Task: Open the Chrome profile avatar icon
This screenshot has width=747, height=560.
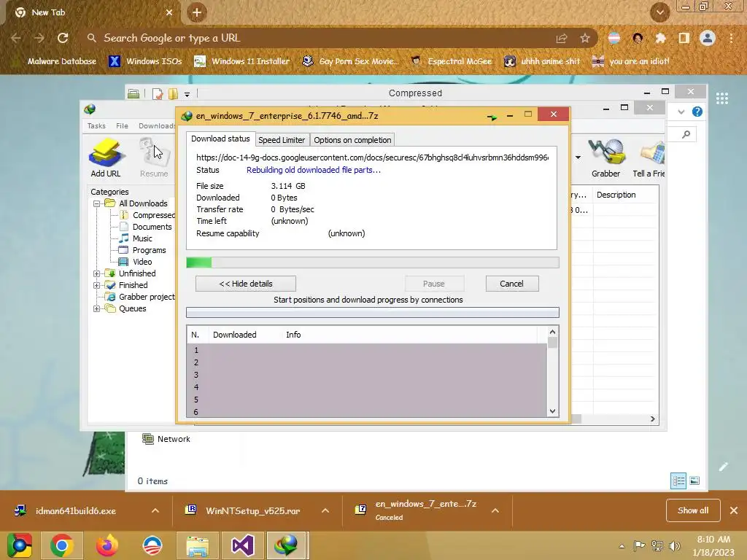Action: [x=708, y=38]
